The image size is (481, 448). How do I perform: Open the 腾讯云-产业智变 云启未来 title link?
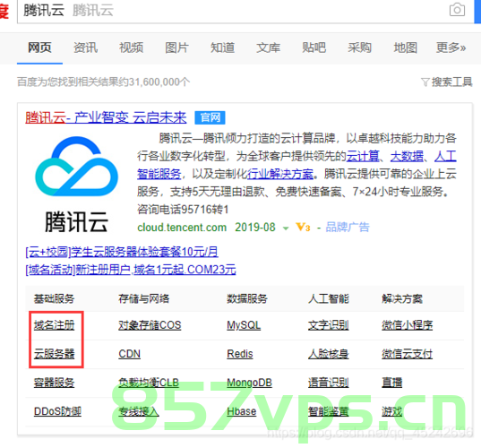[x=106, y=117]
